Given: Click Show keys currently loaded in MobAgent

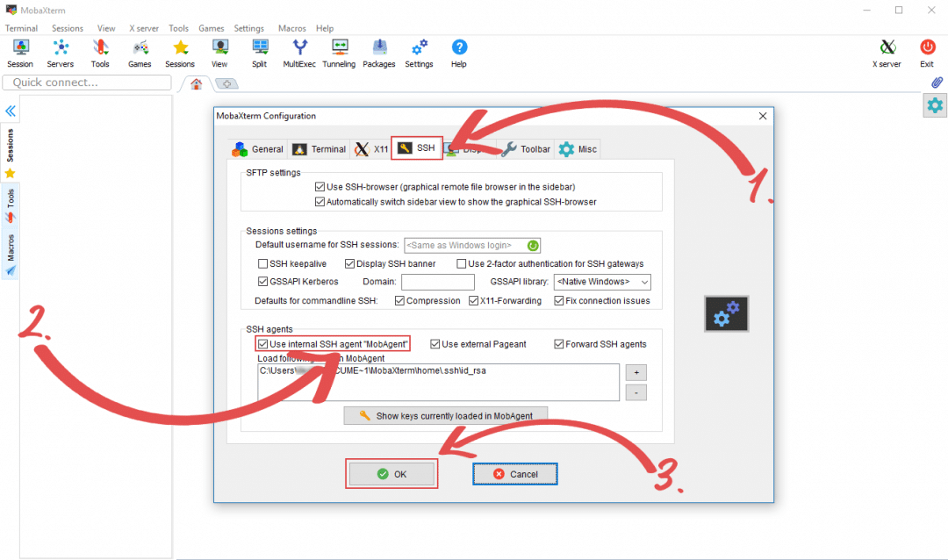Looking at the screenshot, I should (446, 415).
